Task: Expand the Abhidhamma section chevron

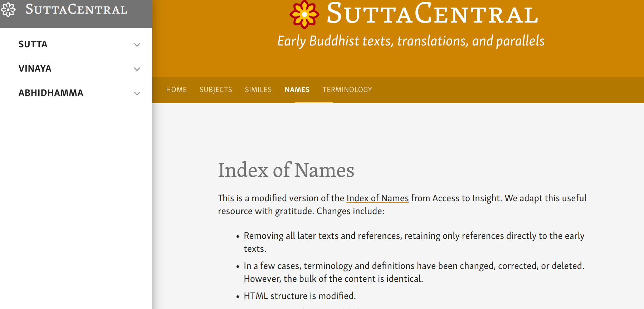Action: 137,93
